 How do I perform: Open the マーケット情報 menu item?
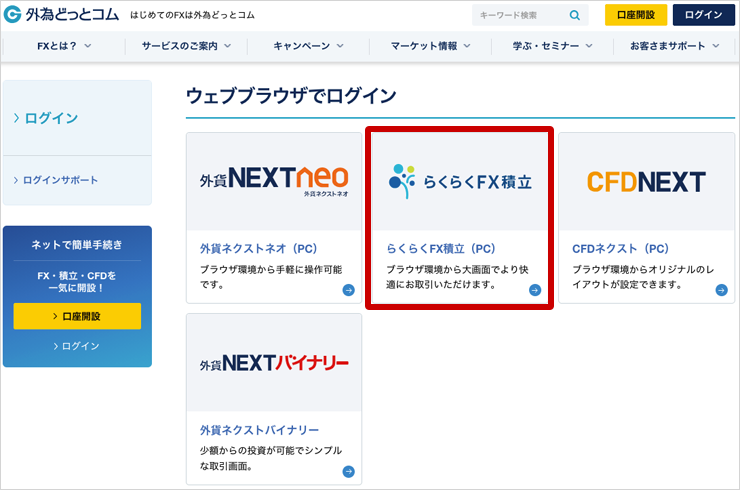(x=430, y=46)
